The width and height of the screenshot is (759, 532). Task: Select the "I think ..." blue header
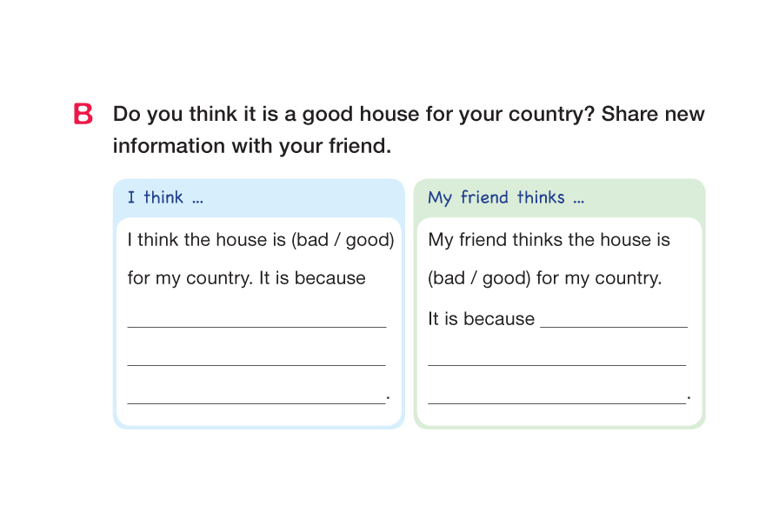[165, 198]
